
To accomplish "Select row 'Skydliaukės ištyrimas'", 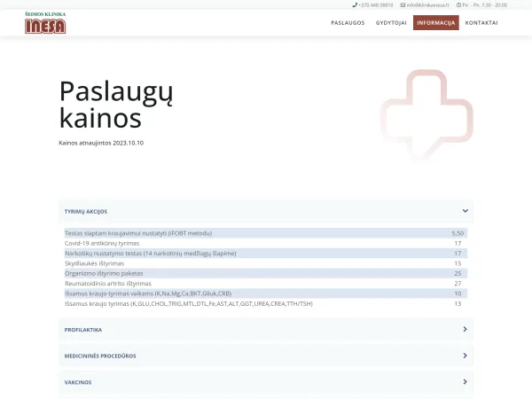I will 266,263.
